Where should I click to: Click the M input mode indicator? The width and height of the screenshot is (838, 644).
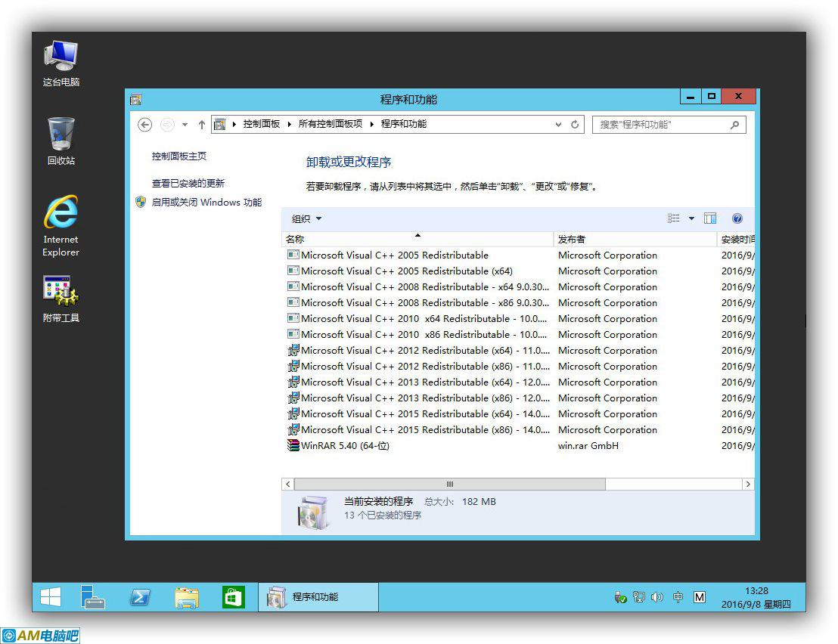(699, 597)
